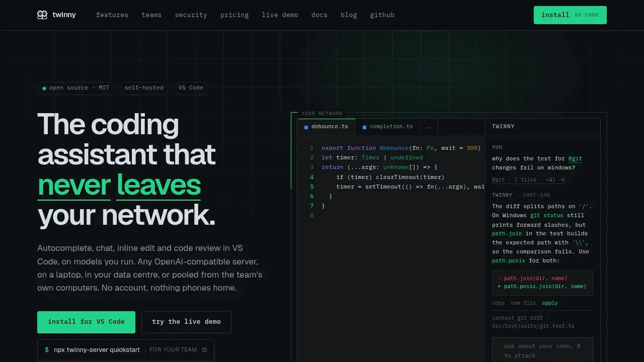Go to the teams page

click(x=151, y=15)
